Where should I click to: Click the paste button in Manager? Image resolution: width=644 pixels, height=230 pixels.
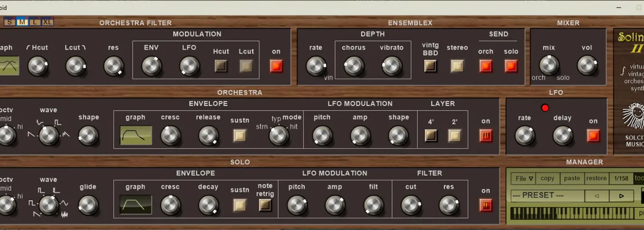point(572,178)
